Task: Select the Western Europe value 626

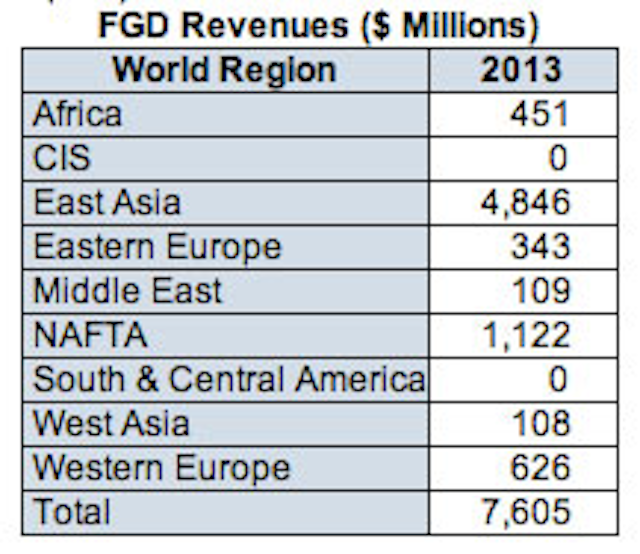Action: click(538, 467)
